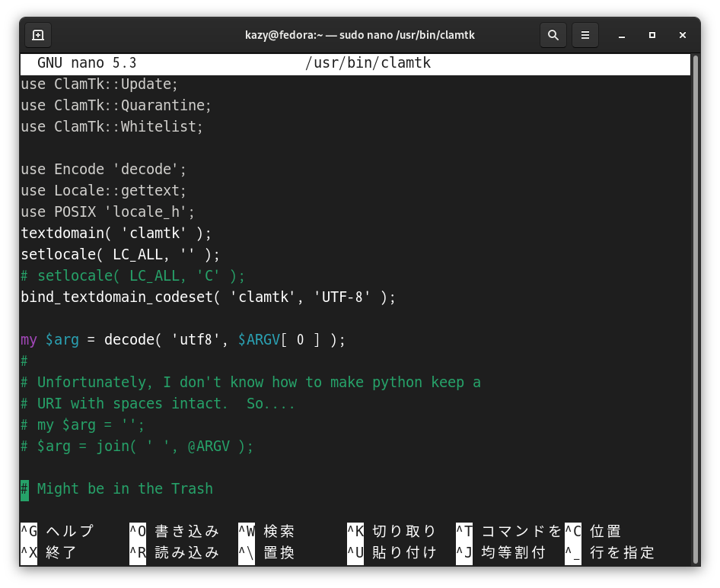Close the terminal window
720x588 pixels.
pos(682,35)
